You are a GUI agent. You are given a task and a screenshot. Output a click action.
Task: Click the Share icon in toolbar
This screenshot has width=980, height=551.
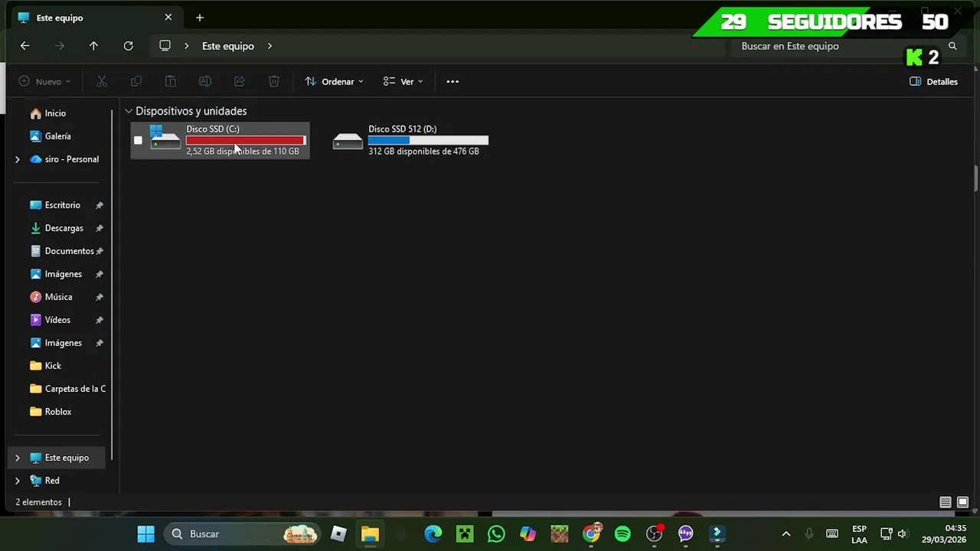pos(239,81)
